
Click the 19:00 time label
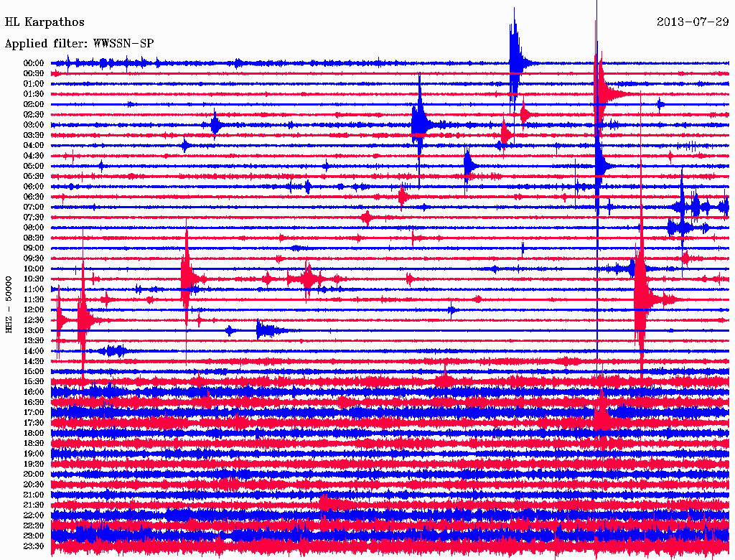pyautogui.click(x=34, y=454)
